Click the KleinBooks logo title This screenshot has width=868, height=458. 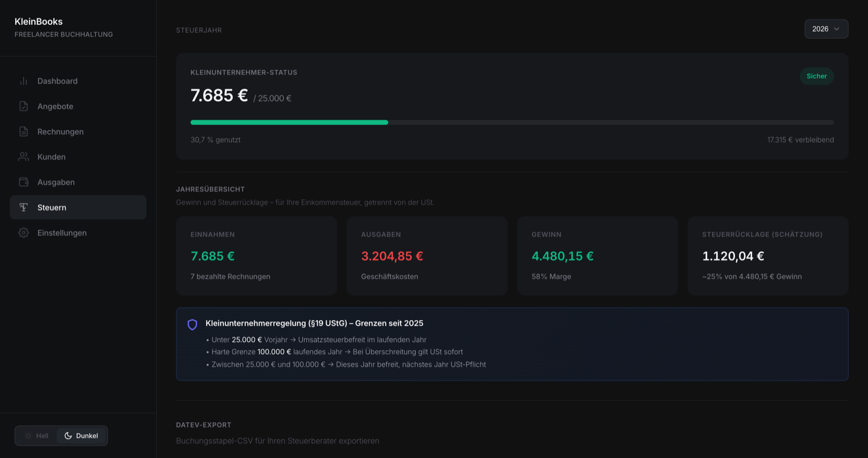(x=39, y=22)
